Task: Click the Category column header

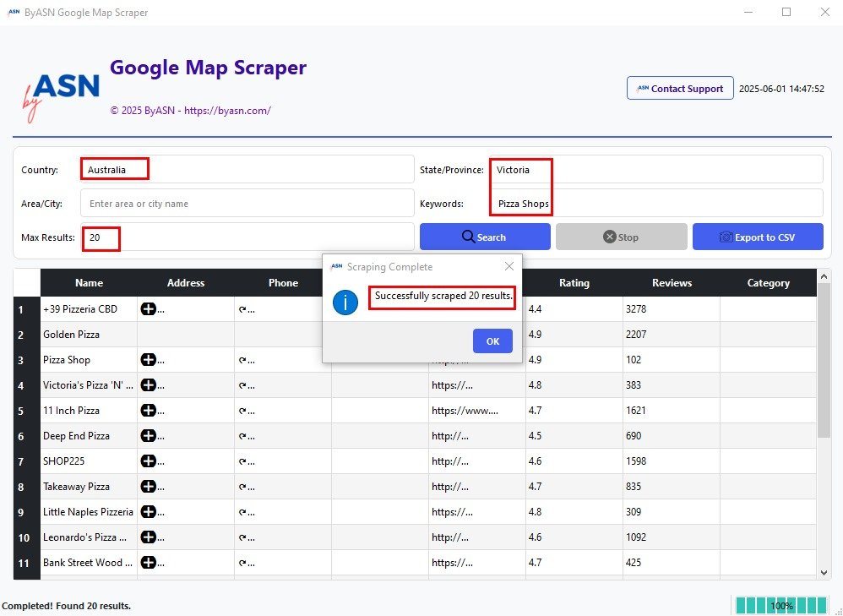Action: (x=769, y=283)
